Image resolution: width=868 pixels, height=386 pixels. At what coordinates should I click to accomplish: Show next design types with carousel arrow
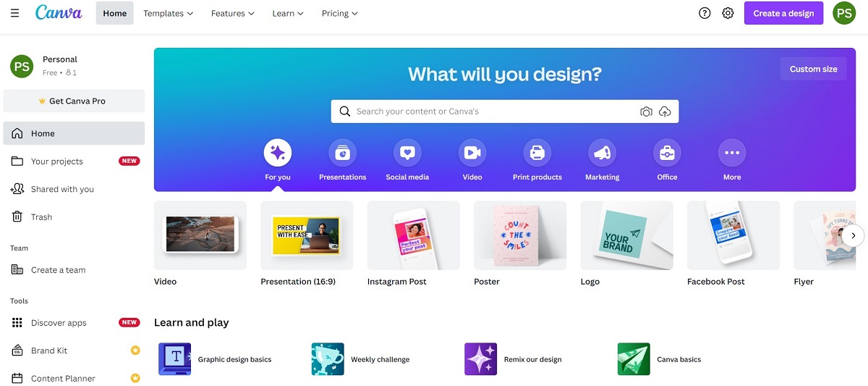[854, 235]
